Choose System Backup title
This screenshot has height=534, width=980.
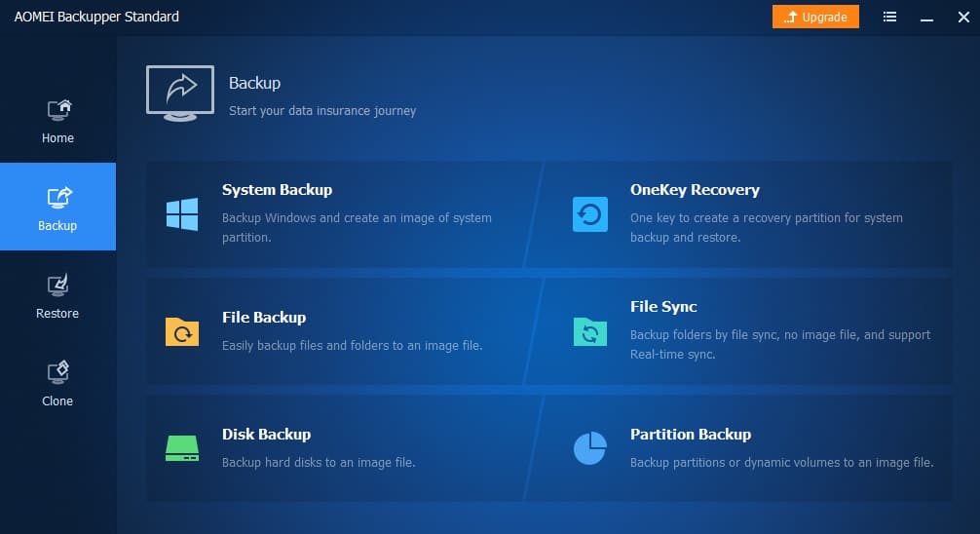click(277, 190)
